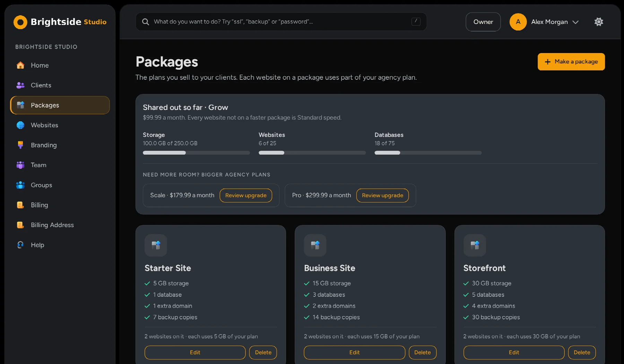Navigate to the Team page
Screen dimensions: 624x364
pyautogui.click(x=60, y=165)
